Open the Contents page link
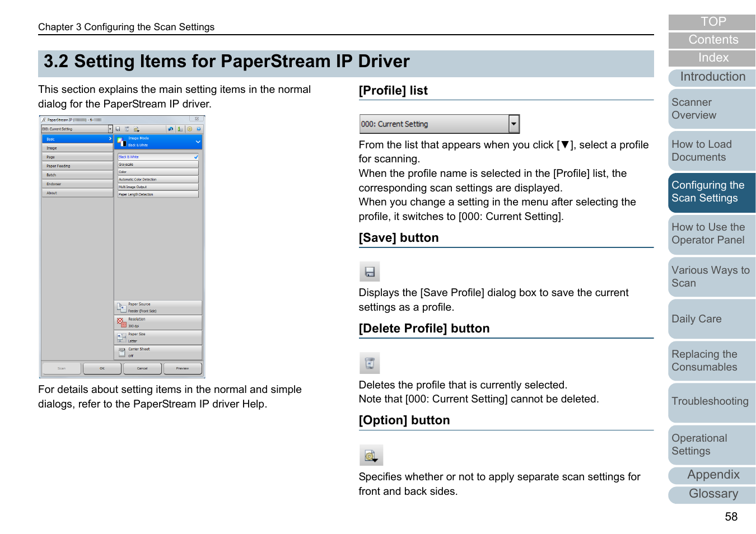Image resolution: width=756 pixels, height=534 pixels. click(x=712, y=40)
